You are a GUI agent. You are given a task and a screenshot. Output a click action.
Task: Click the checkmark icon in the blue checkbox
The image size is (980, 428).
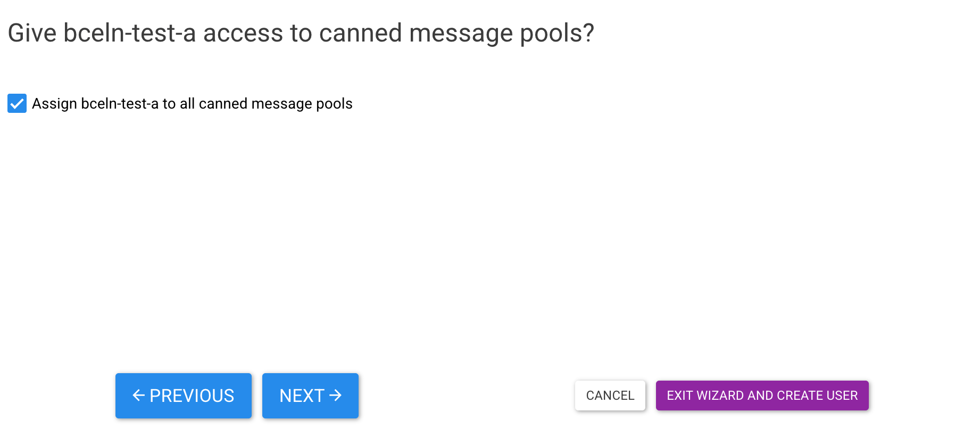(17, 103)
